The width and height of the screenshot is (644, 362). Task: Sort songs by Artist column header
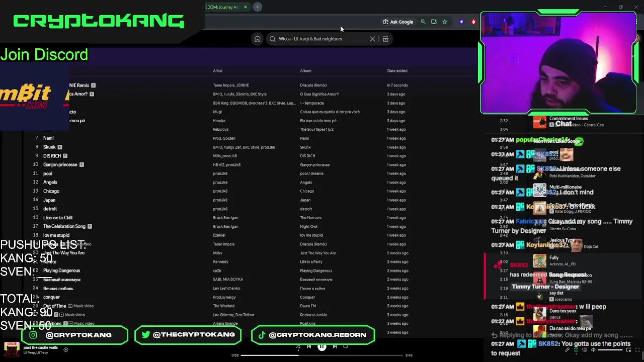218,71
